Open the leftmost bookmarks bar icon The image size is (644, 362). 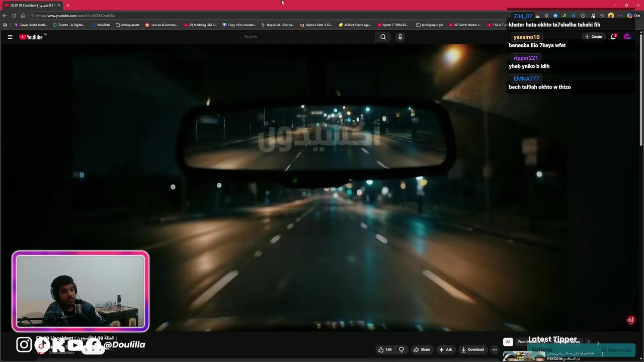tap(5, 25)
